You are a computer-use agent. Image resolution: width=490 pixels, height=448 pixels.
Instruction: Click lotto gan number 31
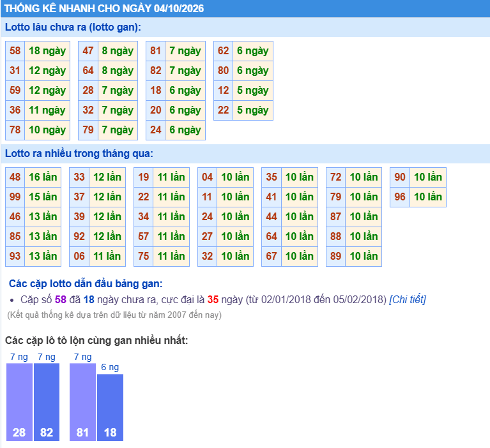pos(15,71)
